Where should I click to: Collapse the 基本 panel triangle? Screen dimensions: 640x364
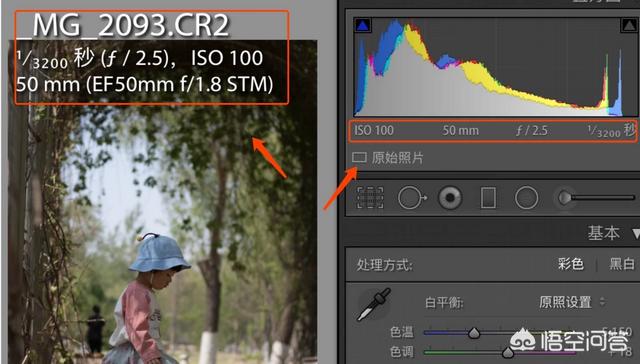coord(636,233)
